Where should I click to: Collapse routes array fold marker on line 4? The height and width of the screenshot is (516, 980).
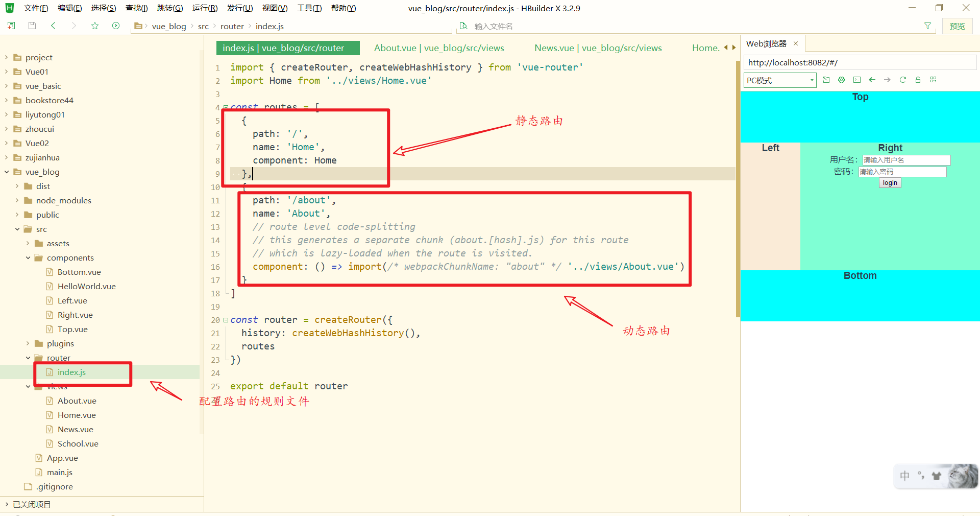coord(226,107)
